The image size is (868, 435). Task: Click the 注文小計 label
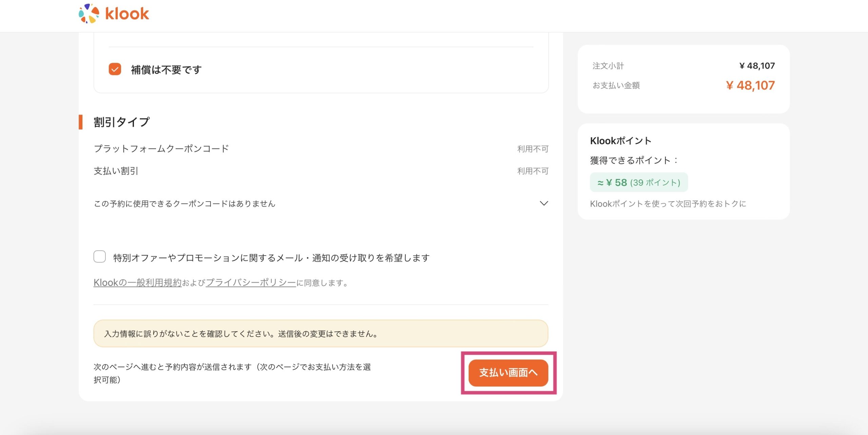[608, 66]
